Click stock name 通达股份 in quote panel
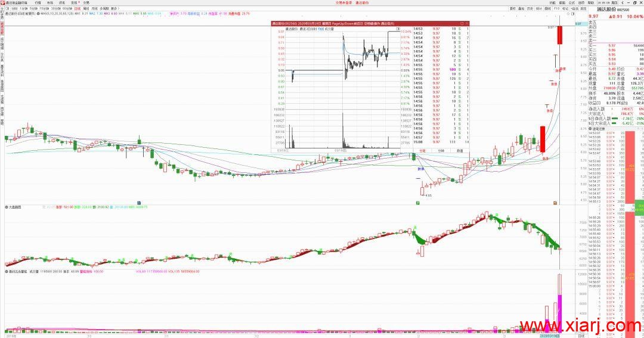This screenshot has width=644, height=338. click(606, 9)
